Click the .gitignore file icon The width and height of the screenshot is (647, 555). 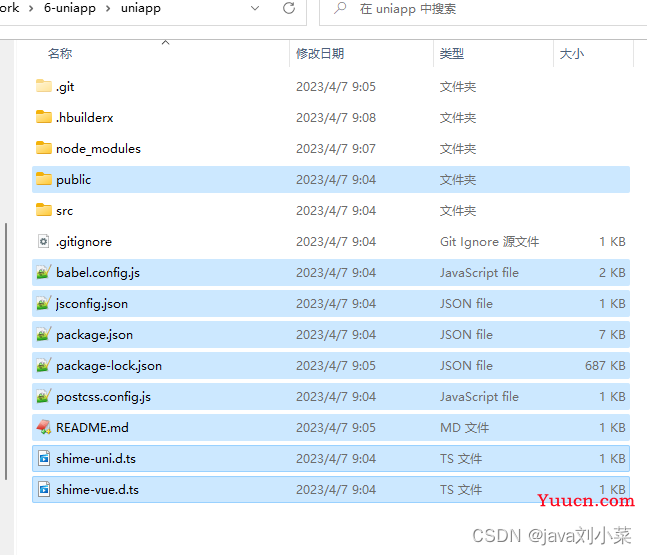(x=44, y=241)
